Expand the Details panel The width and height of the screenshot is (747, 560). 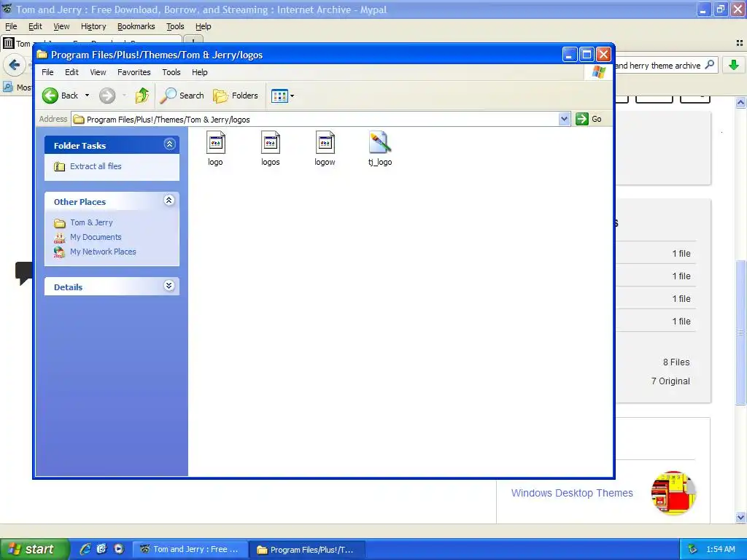click(x=169, y=286)
